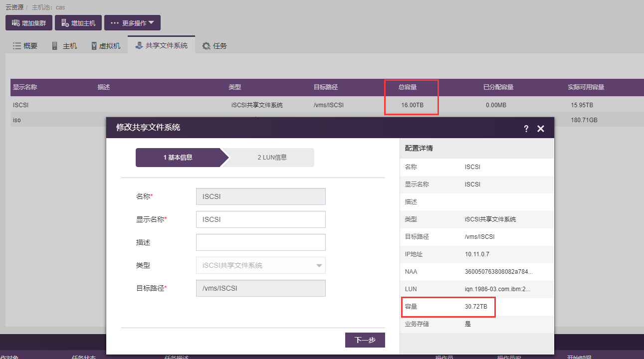
Task: Close the 修改共享文件系统 dialog
Action: (541, 129)
